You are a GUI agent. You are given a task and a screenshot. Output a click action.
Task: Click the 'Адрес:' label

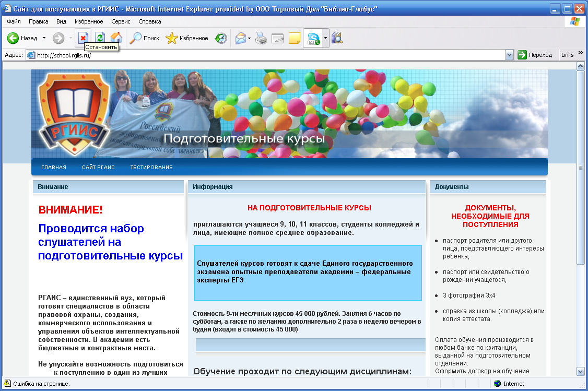click(14, 55)
